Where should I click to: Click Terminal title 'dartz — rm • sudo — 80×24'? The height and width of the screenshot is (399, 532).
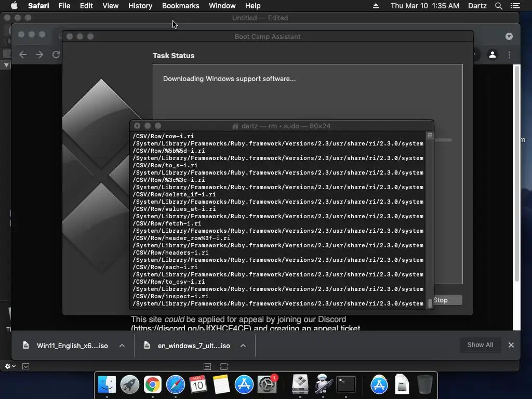(286, 126)
